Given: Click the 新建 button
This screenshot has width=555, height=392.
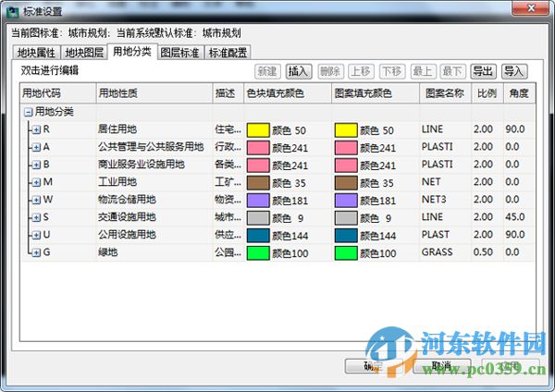Looking at the screenshot, I should pos(267,71).
